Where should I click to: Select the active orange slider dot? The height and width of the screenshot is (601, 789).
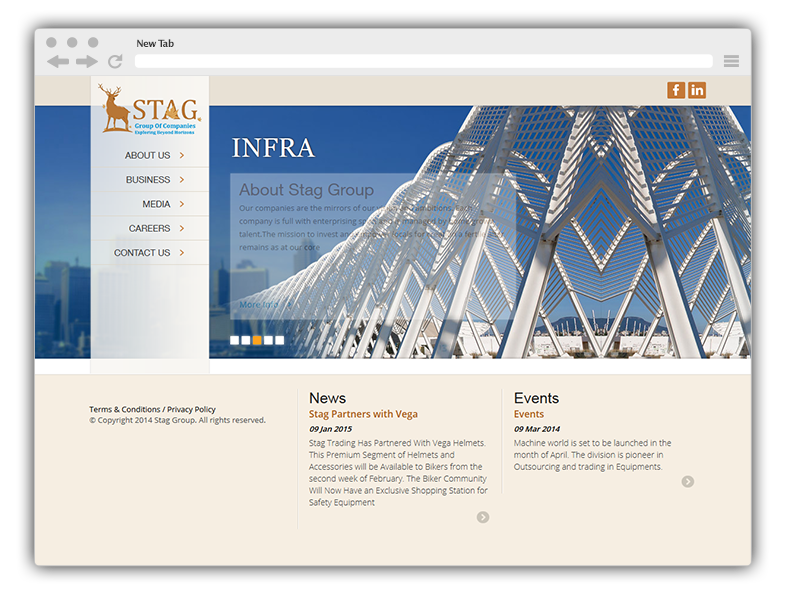[257, 340]
